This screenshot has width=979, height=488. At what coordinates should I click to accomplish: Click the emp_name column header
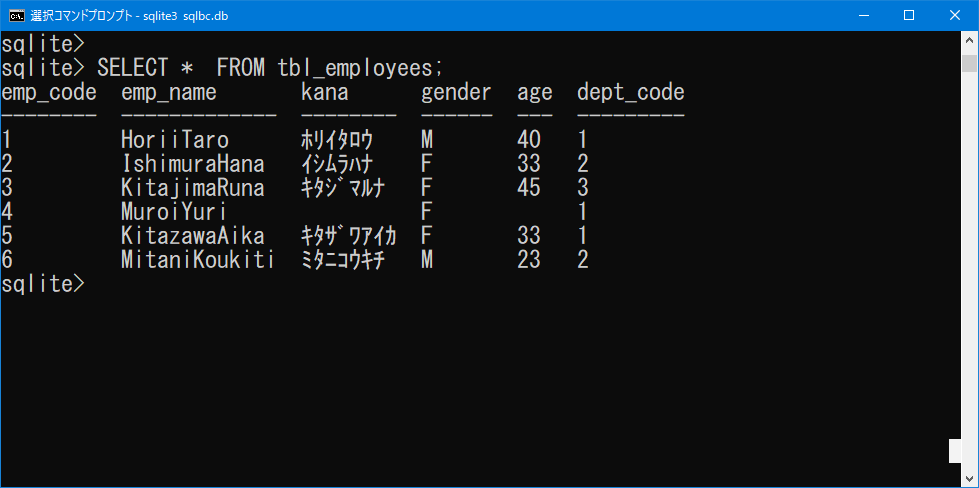pyautogui.click(x=169, y=93)
